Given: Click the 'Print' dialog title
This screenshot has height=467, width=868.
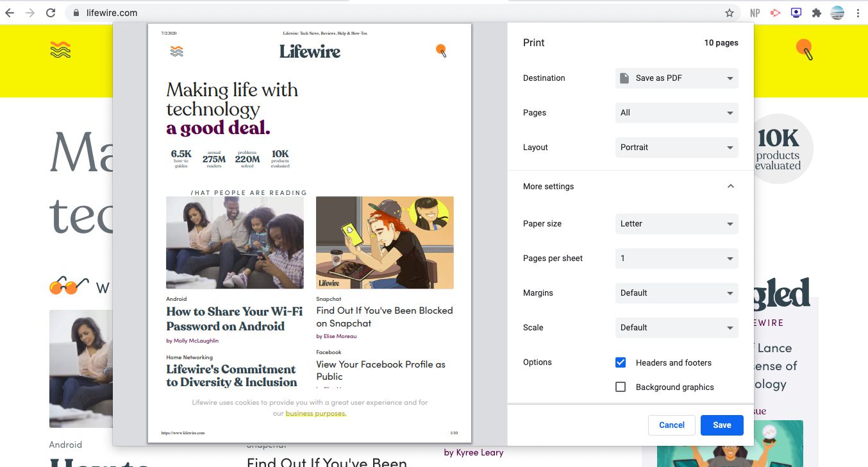Looking at the screenshot, I should click(x=533, y=43).
